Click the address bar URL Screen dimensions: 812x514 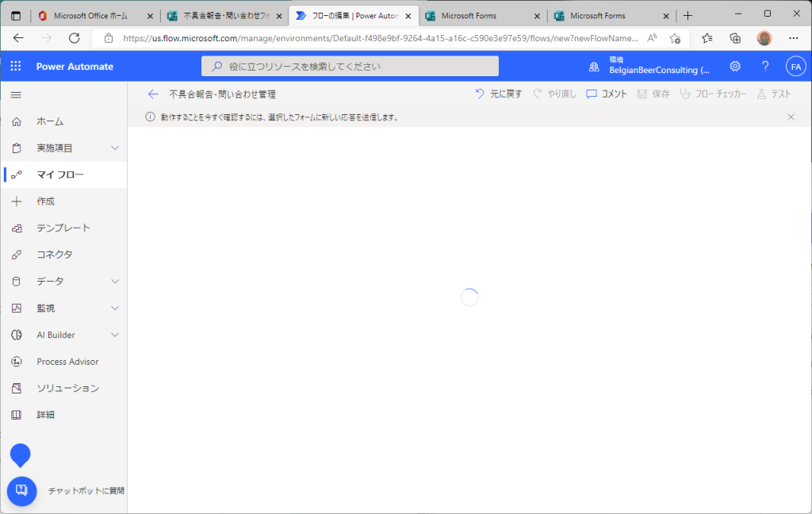coord(381,38)
